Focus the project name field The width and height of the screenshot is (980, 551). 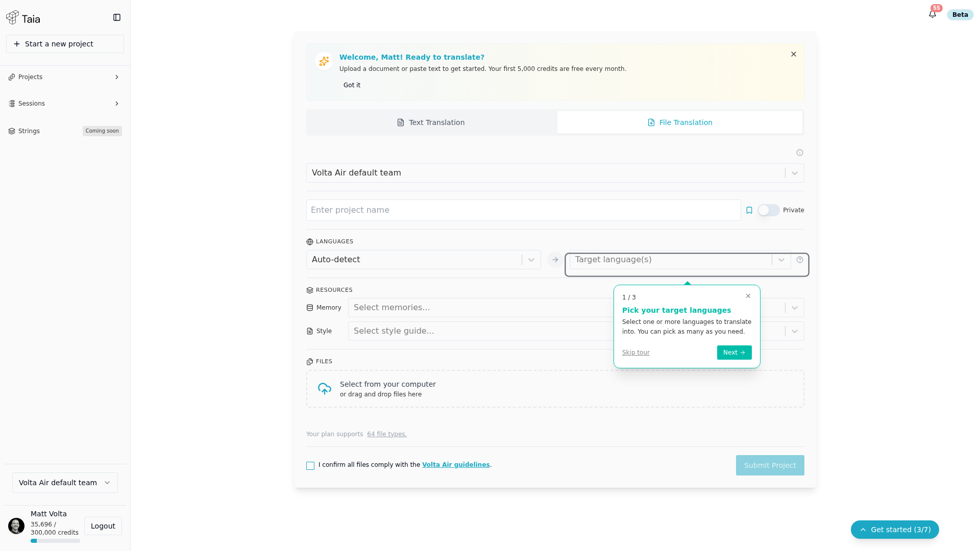[x=523, y=210]
